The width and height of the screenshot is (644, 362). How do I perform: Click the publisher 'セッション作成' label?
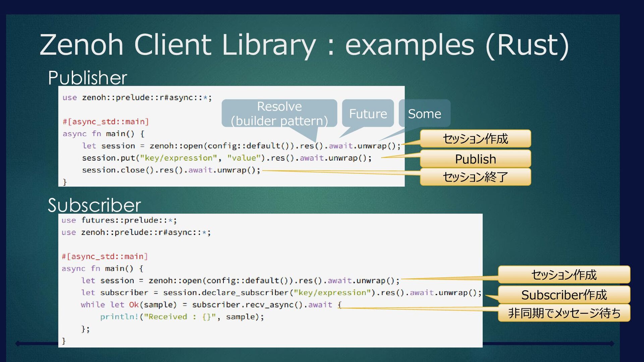coord(475,138)
